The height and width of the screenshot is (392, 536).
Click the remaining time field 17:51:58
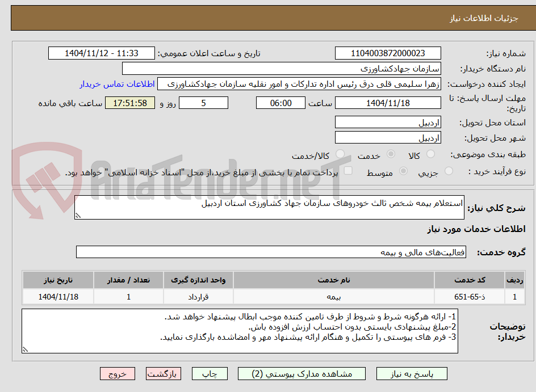pos(130,103)
